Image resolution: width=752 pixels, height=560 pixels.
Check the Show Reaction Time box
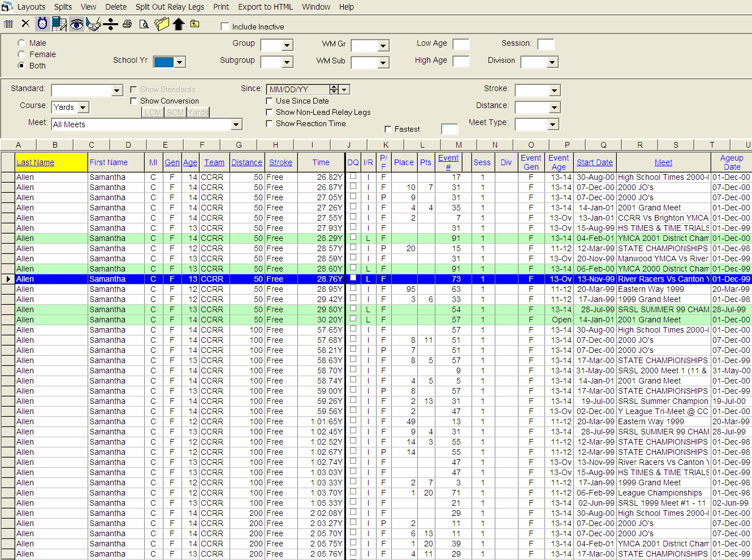point(270,123)
